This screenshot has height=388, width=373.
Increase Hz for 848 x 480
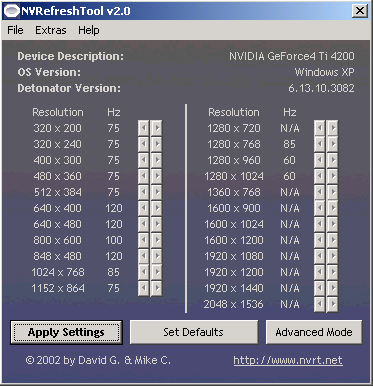point(156,256)
